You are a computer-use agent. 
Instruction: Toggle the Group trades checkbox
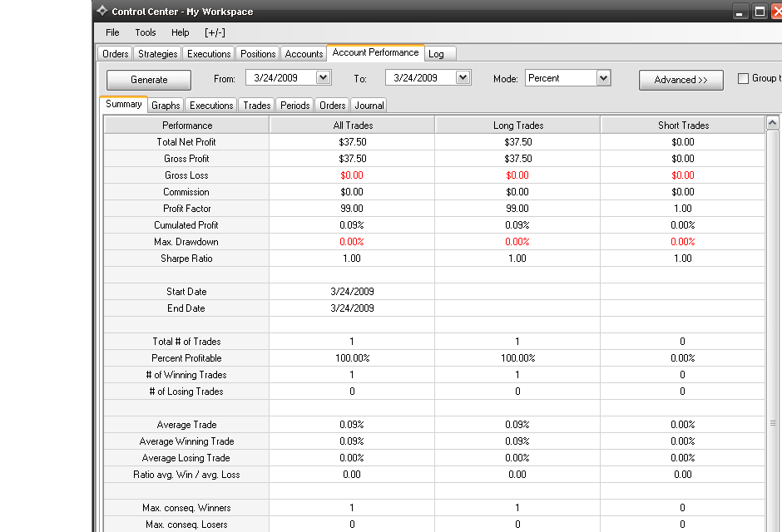click(743, 78)
